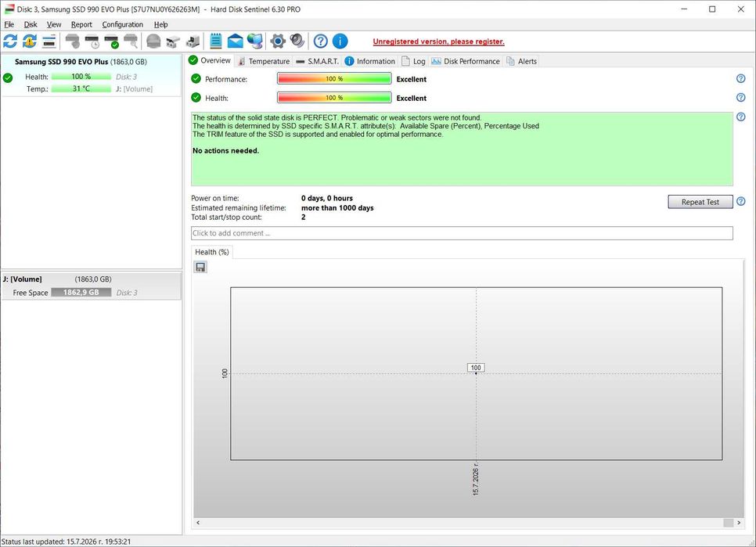
Task: Open the Configuration menu
Action: (122, 24)
